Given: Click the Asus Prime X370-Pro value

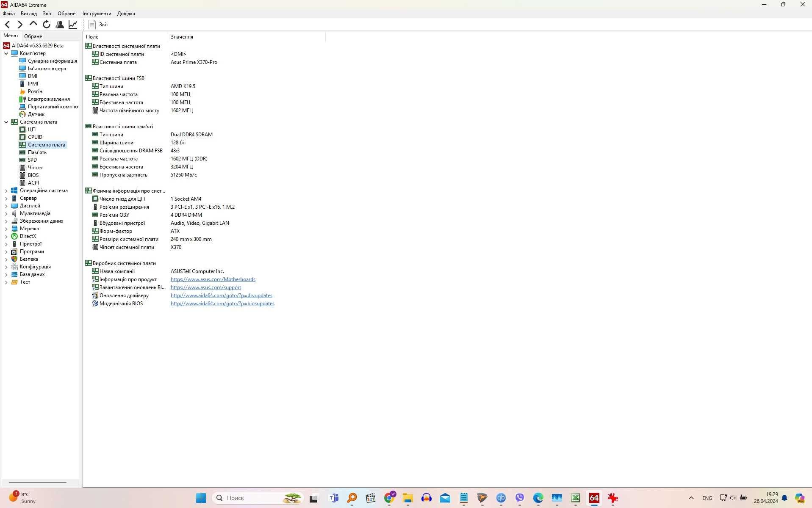Looking at the screenshot, I should [194, 62].
